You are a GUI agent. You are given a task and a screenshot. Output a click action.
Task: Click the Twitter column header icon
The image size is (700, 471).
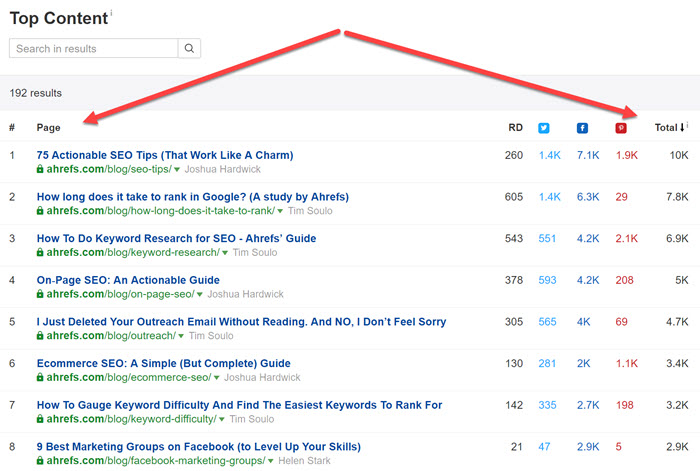544,128
